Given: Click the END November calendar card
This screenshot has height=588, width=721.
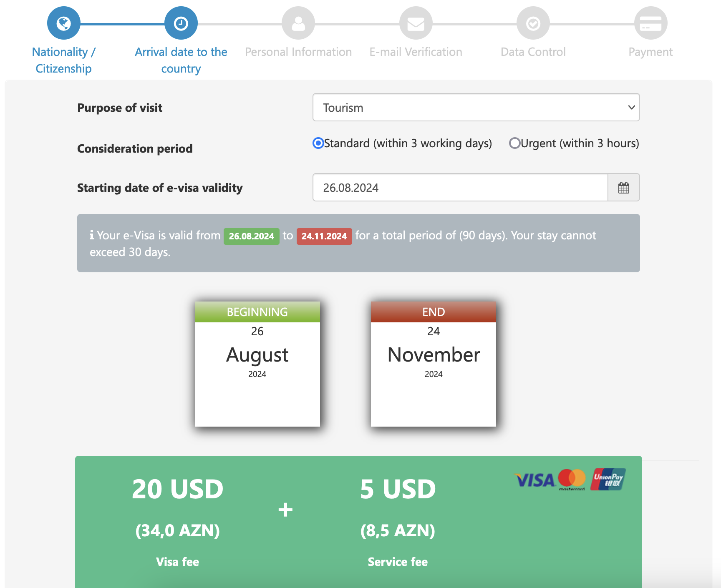Looking at the screenshot, I should (x=433, y=364).
